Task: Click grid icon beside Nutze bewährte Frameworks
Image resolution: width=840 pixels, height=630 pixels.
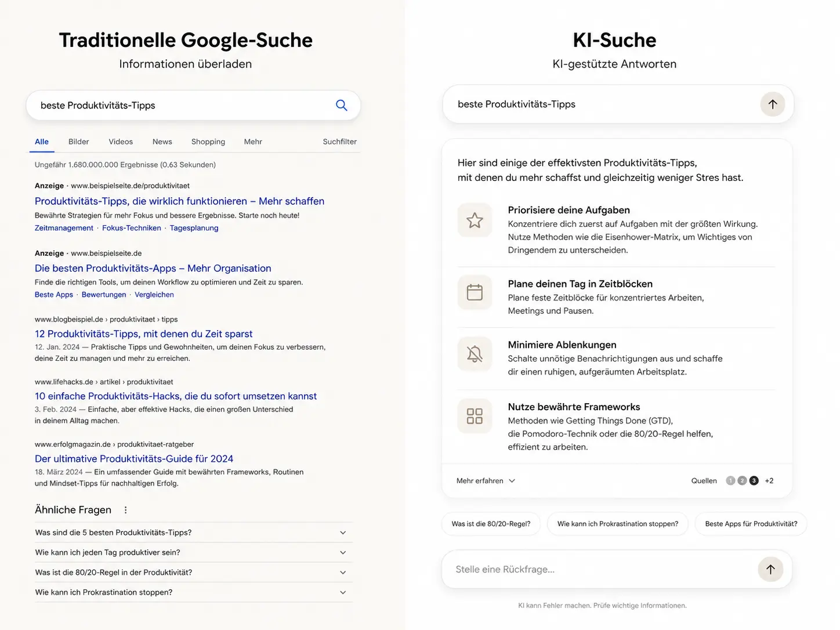Action: (475, 416)
